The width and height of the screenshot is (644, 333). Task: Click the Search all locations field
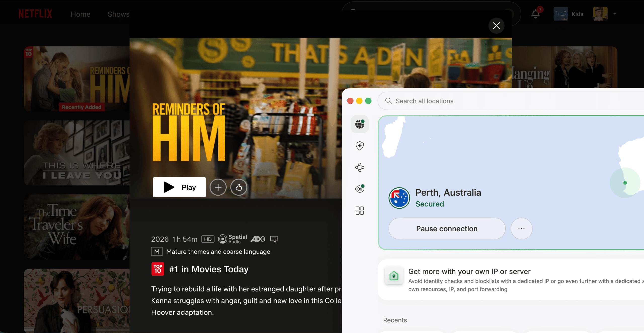511,101
